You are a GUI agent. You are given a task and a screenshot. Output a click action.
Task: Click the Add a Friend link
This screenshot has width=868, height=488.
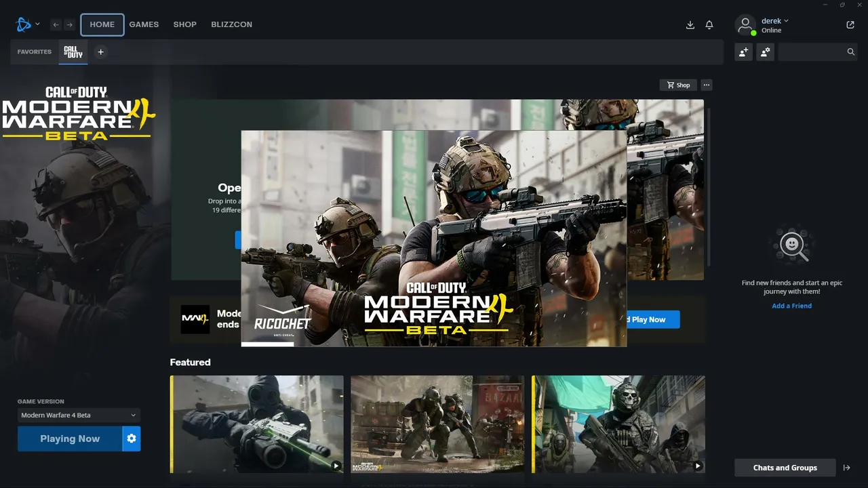pyautogui.click(x=791, y=306)
